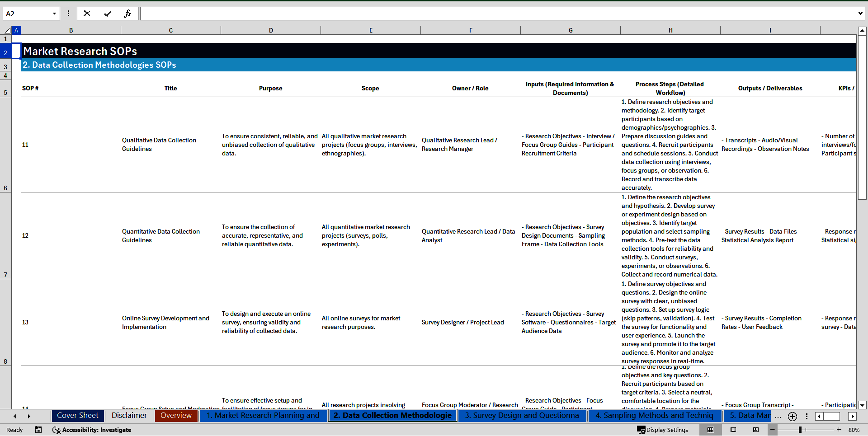Open the Cover Sheet tab
This screenshot has height=436, width=868.
[x=77, y=416]
